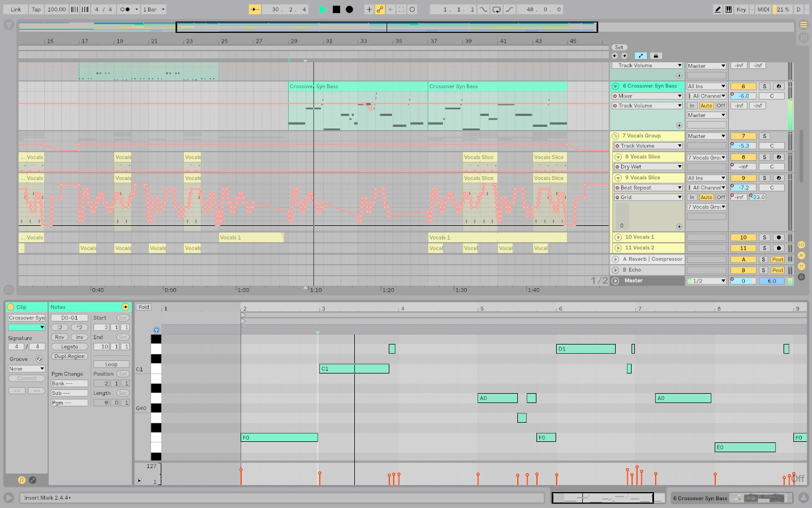This screenshot has width=812, height=508.
Task: Click the Arrangement Record button
Action: (x=349, y=9)
